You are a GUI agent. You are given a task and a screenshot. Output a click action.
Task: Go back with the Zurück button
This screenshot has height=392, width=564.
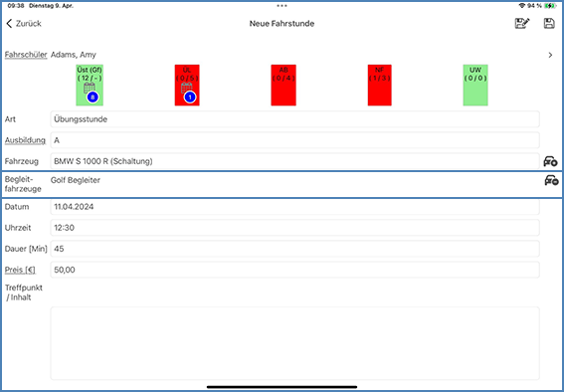pos(24,23)
